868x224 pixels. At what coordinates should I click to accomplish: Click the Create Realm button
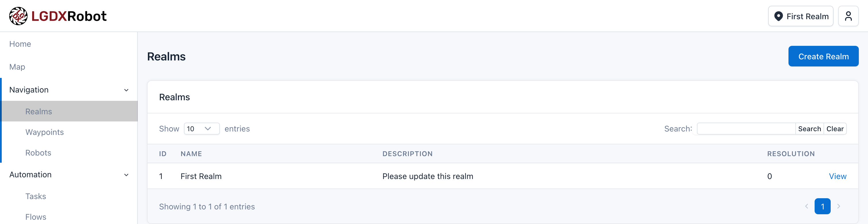(823, 56)
